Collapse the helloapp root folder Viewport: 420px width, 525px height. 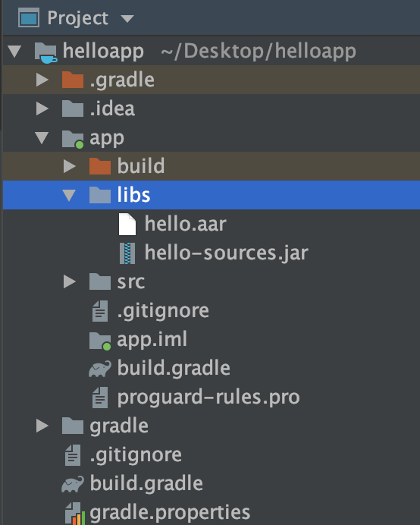click(14, 52)
